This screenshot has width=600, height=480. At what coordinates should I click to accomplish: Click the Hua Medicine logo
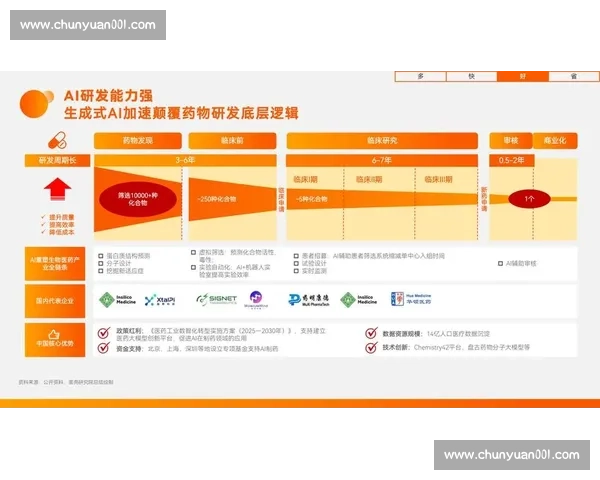pyautogui.click(x=411, y=299)
